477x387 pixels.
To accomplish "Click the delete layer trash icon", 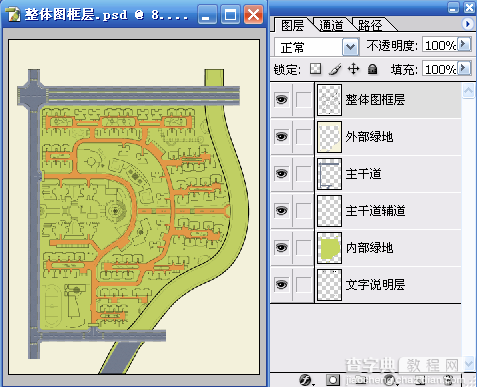I will (449, 380).
